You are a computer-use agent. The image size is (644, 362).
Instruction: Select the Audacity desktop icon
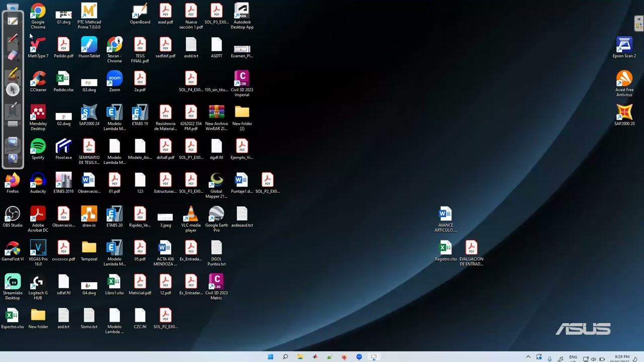click(x=38, y=183)
